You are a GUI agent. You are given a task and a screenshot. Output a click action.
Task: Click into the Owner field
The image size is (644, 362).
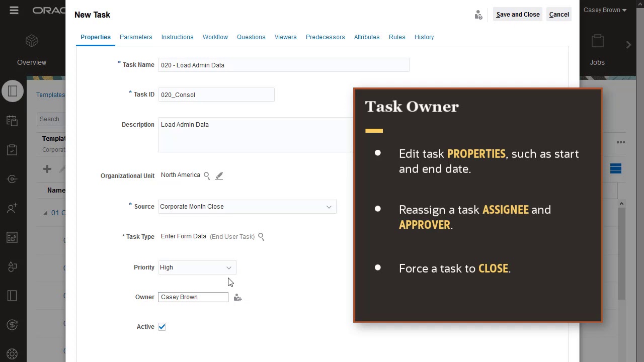193,297
